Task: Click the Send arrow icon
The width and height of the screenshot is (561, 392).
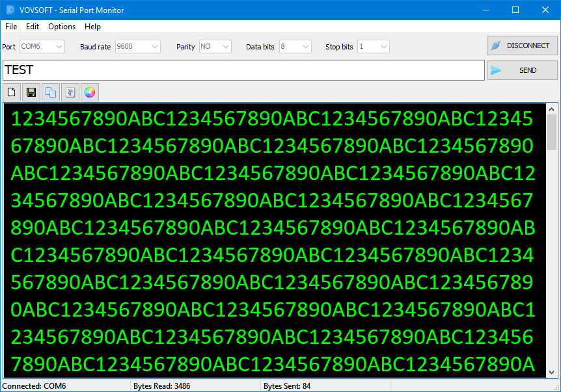Action: click(x=497, y=70)
